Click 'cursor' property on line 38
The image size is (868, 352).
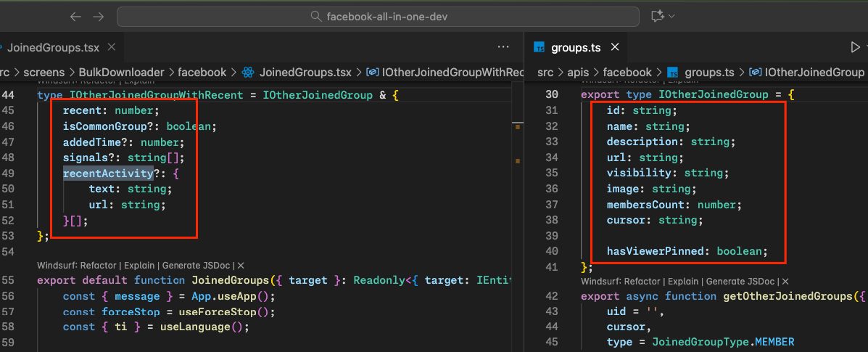[x=626, y=220]
